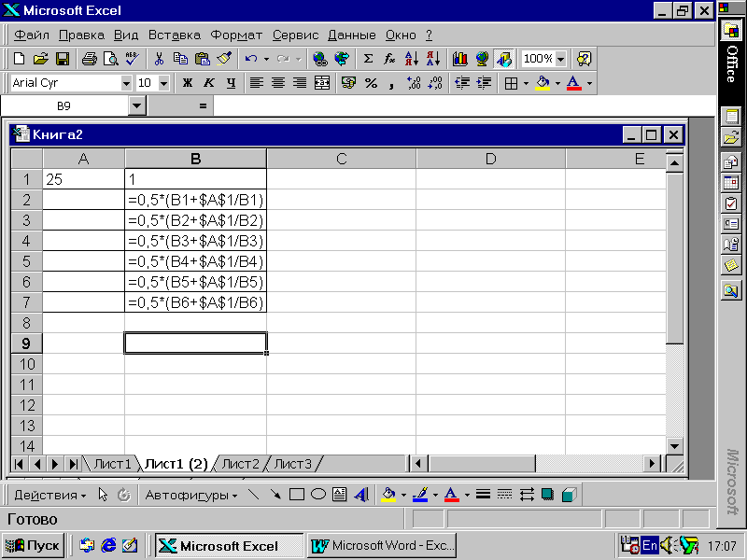Screen dimensions: 747x560
Task: Open the Function Wizard fx icon
Action: click(389, 59)
